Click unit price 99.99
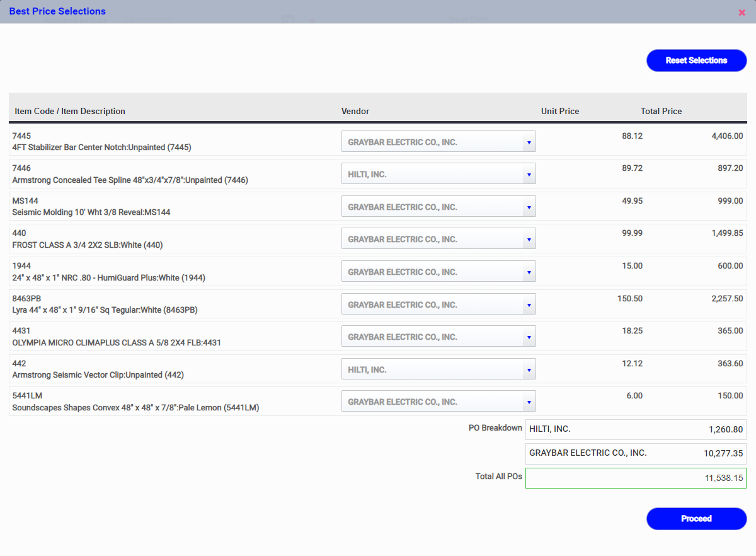Viewport: 756px width, 556px height. [632, 233]
